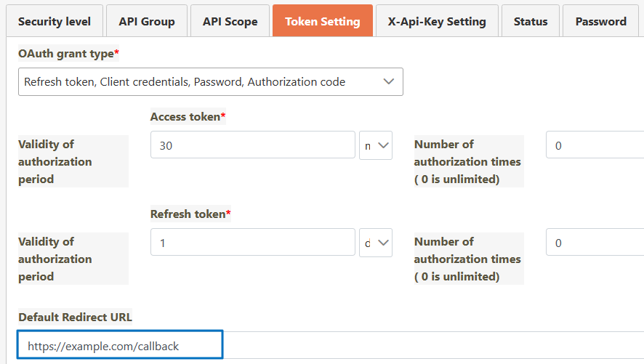
Task: Open the X-Api-Key Setting tab
Action: 437,21
